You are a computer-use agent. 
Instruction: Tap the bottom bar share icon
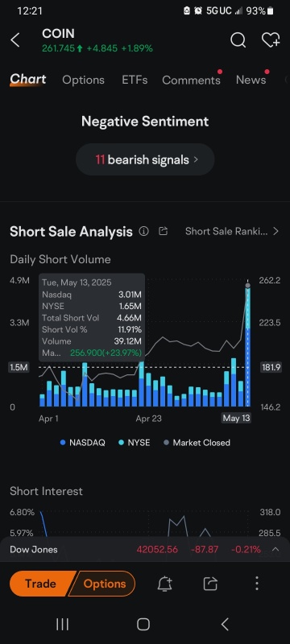coord(210,584)
